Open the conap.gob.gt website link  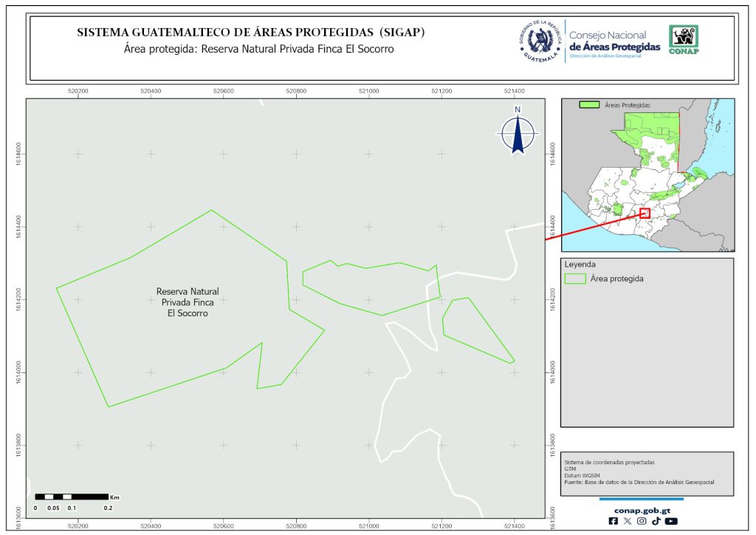click(642, 509)
